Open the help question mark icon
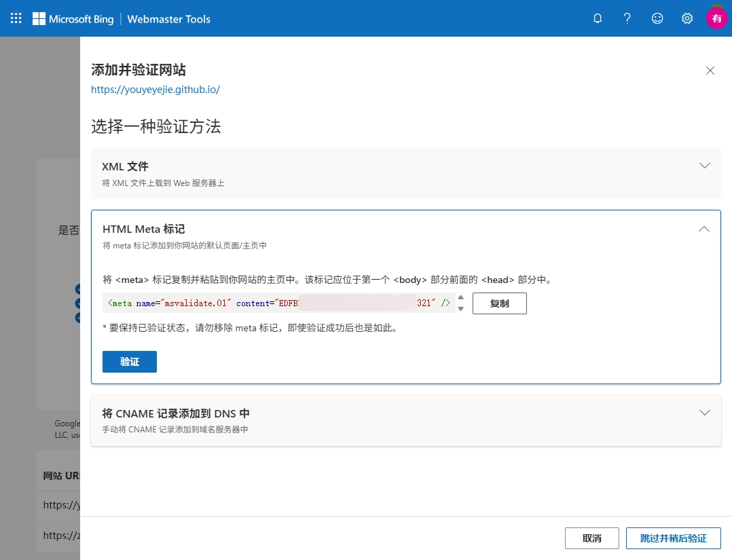The width and height of the screenshot is (732, 560). (x=627, y=18)
